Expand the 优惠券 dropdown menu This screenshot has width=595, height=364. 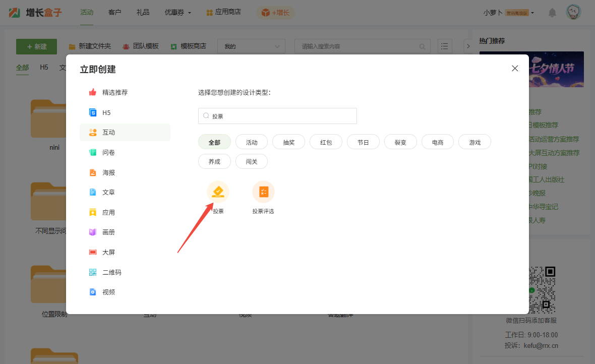[177, 13]
